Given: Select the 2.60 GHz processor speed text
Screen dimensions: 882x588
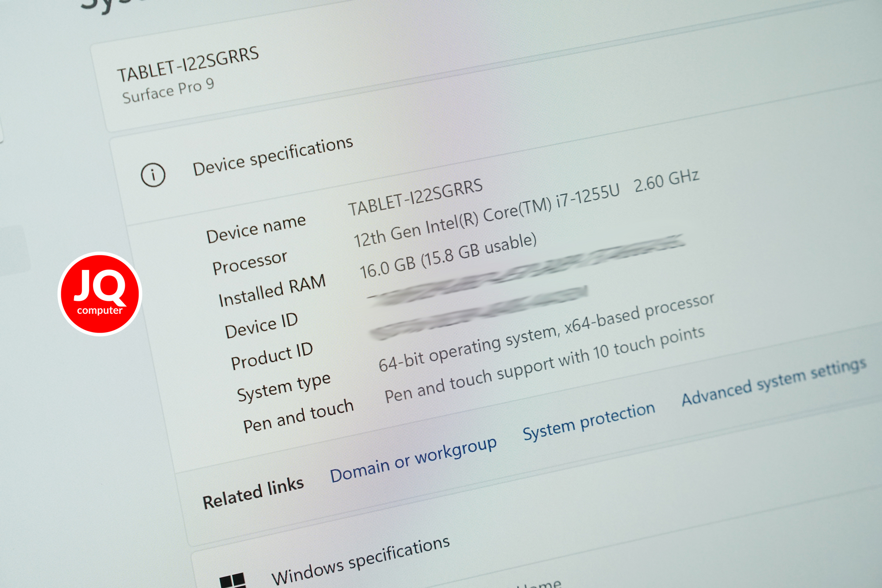Looking at the screenshot, I should pos(666,180).
